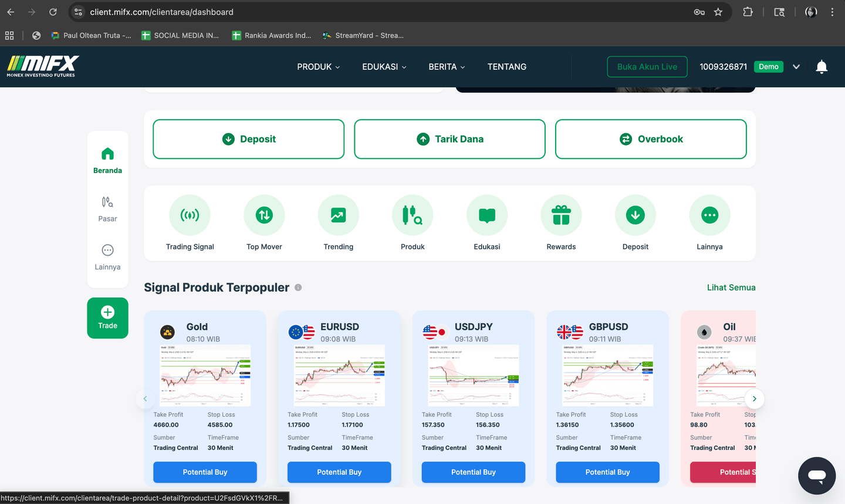Click the Signal Produk Terpopuler heading
845x504 pixels.
[217, 287]
